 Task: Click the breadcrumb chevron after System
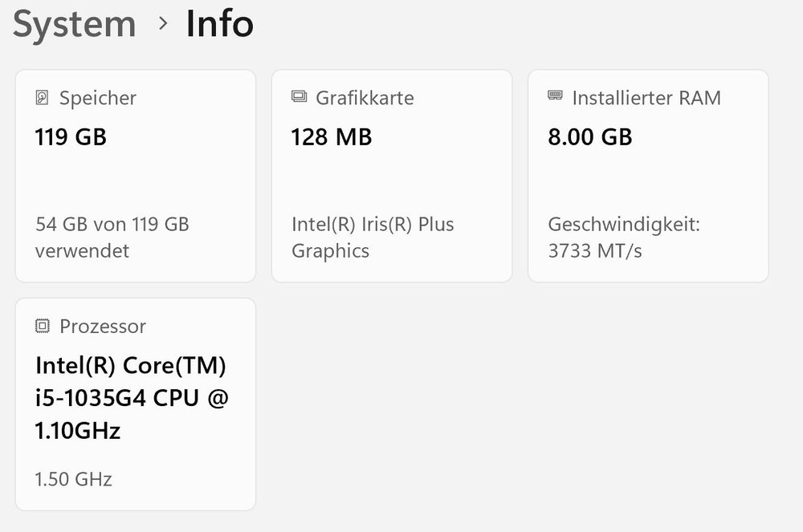point(163,23)
